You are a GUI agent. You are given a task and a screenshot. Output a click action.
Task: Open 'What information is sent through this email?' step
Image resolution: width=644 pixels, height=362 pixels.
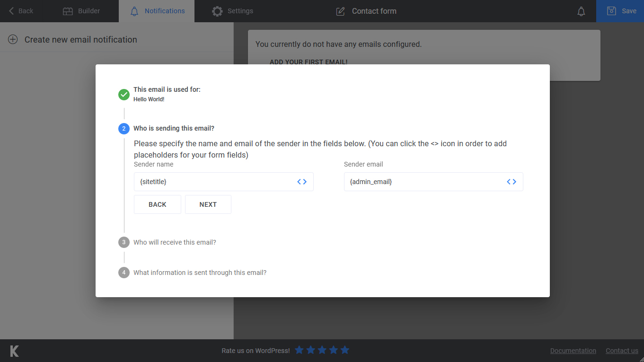[200, 273]
